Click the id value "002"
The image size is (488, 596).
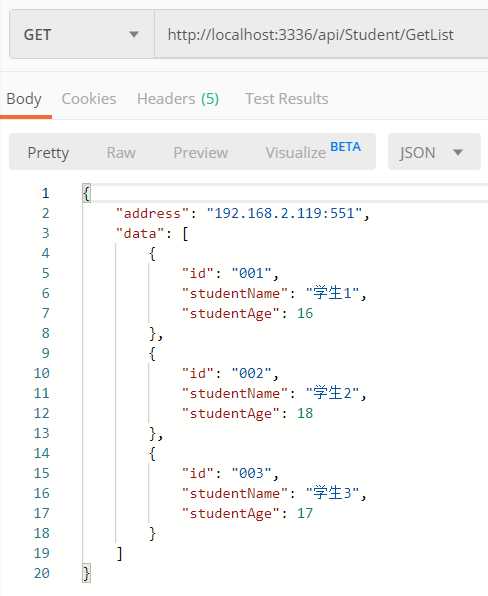[x=251, y=373]
